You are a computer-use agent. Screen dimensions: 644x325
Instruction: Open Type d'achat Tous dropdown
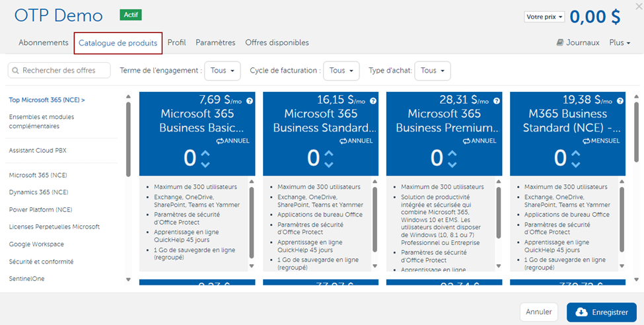click(433, 71)
